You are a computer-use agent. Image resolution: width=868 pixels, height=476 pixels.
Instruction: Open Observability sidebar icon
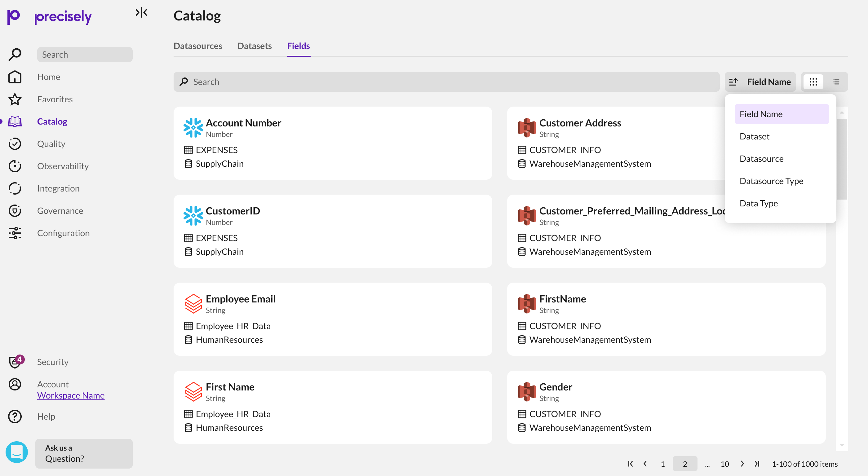point(15,166)
